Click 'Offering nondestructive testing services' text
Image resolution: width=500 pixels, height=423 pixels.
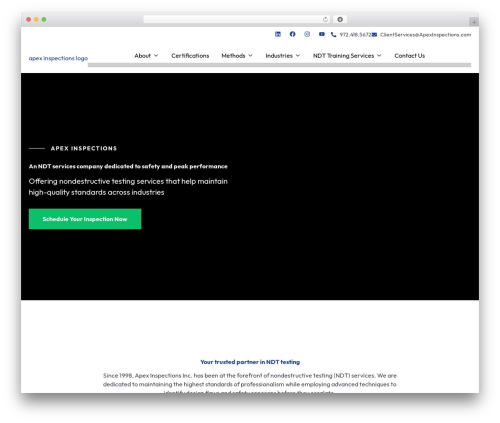[128, 187]
